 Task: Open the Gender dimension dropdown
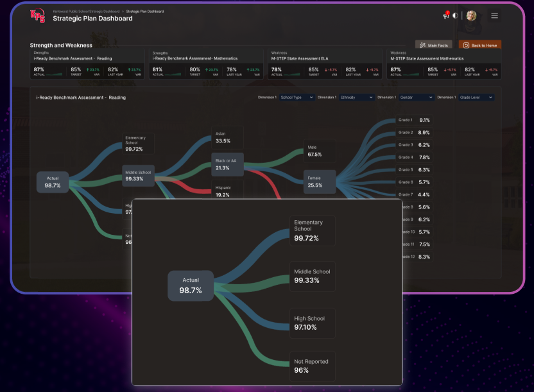415,98
